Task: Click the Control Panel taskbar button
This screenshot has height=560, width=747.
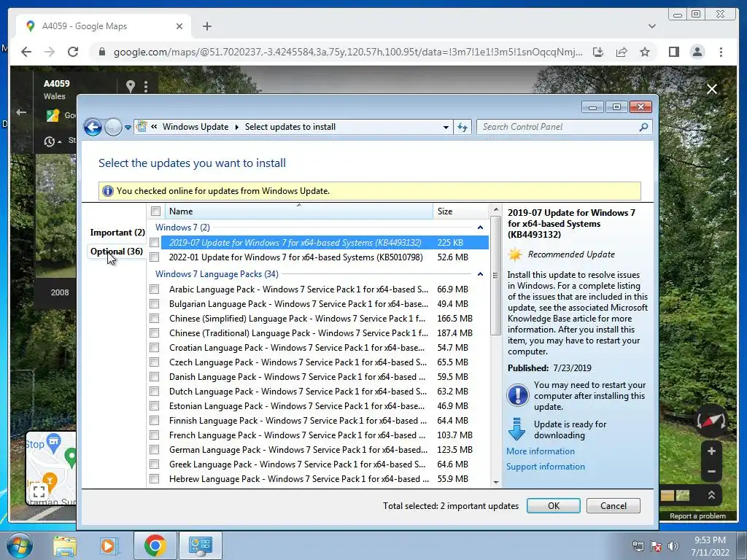Action: click(200, 545)
